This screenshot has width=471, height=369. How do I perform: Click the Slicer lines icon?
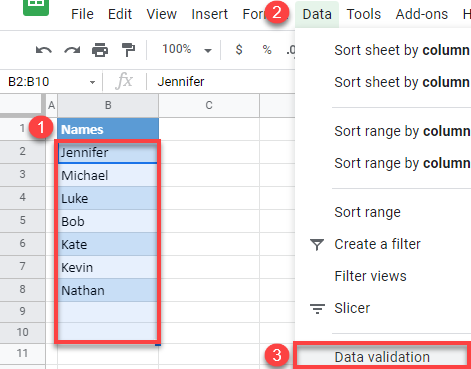317,309
